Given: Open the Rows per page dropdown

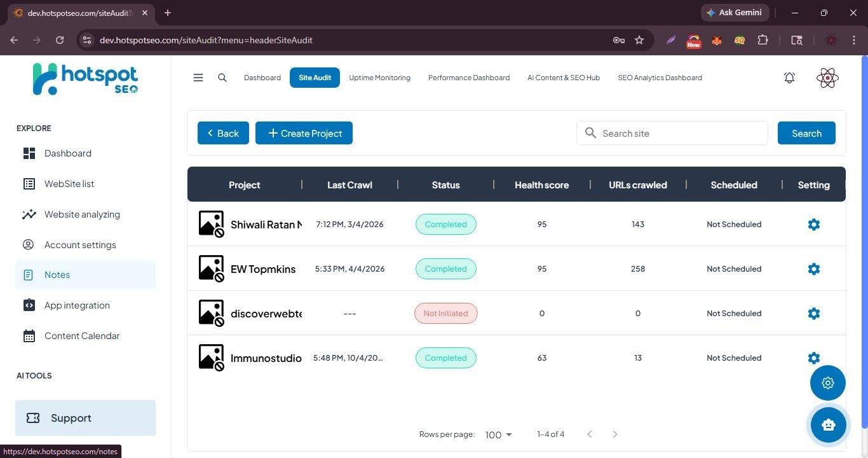Looking at the screenshot, I should [499, 434].
